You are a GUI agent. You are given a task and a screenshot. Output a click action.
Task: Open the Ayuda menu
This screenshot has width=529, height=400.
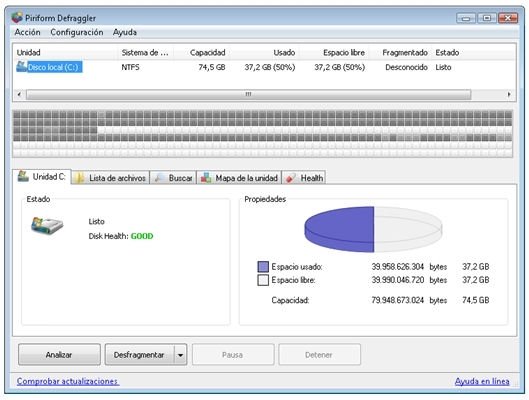(125, 32)
